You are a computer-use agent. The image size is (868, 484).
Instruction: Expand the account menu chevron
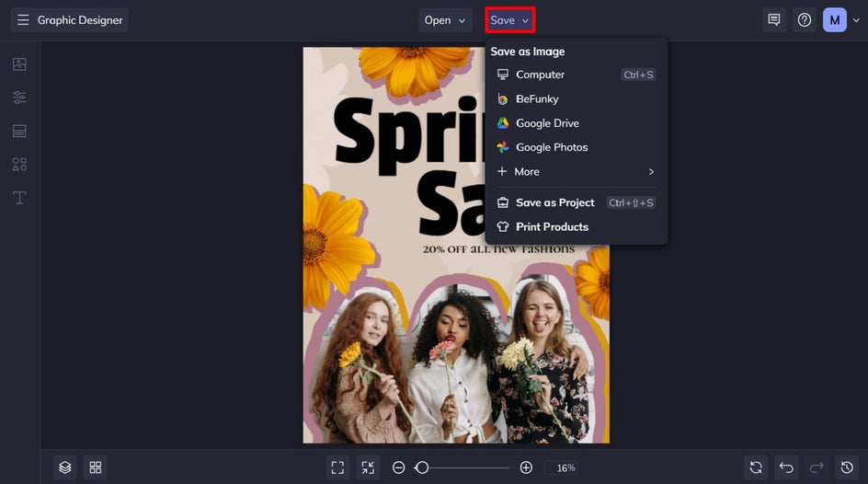[x=856, y=20]
